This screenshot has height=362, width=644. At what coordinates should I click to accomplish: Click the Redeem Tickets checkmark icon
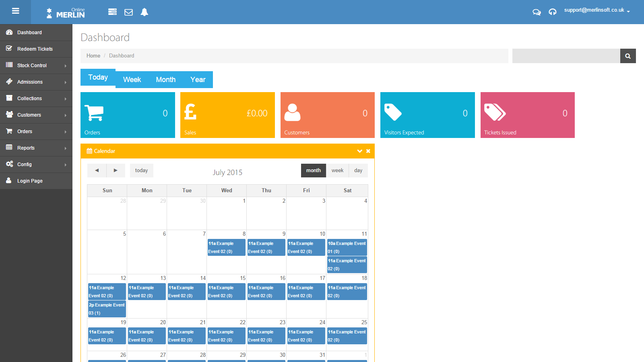(9, 49)
